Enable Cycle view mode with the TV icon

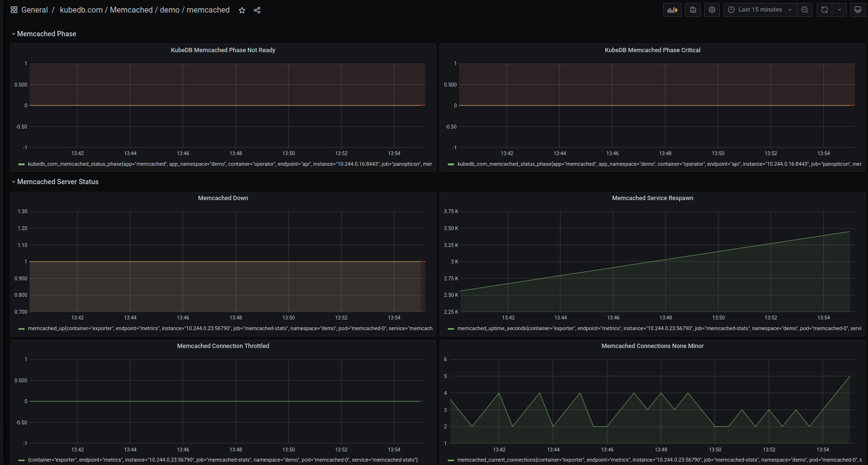pyautogui.click(x=858, y=10)
